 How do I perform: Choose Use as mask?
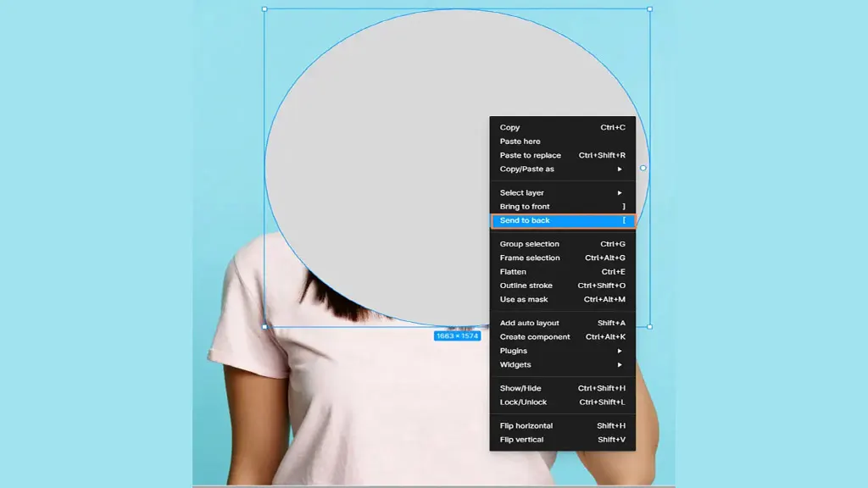563,299
